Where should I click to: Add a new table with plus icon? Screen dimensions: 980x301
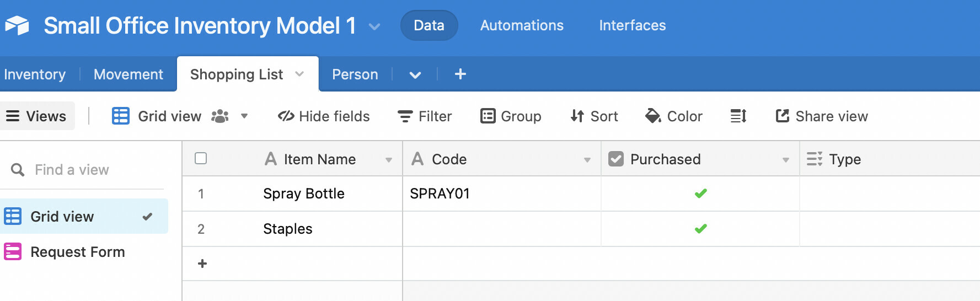pyautogui.click(x=460, y=74)
